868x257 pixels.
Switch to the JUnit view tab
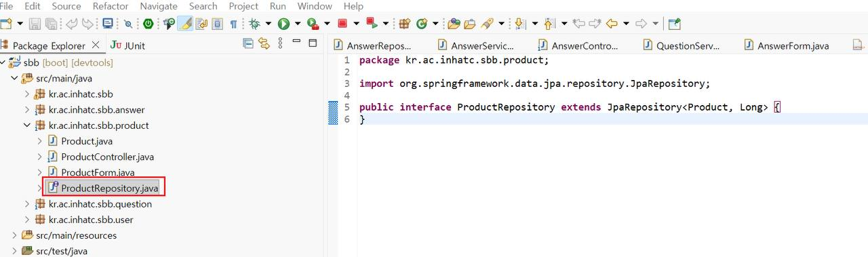tap(127, 45)
